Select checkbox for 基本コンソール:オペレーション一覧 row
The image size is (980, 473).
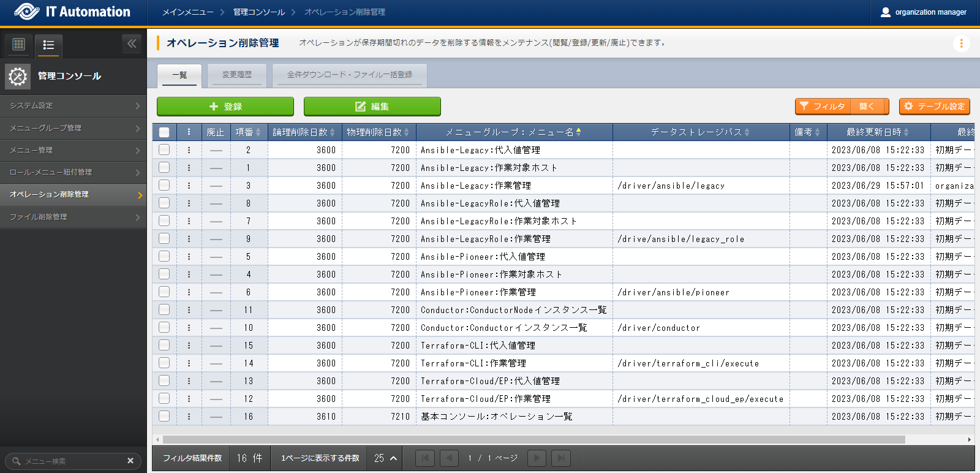point(164,416)
